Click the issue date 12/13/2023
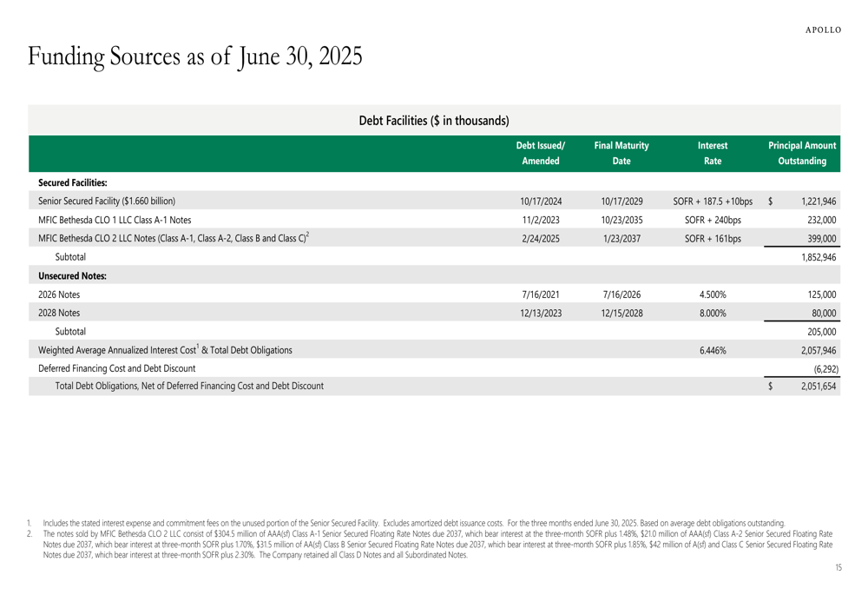The width and height of the screenshot is (868, 595). point(541,313)
